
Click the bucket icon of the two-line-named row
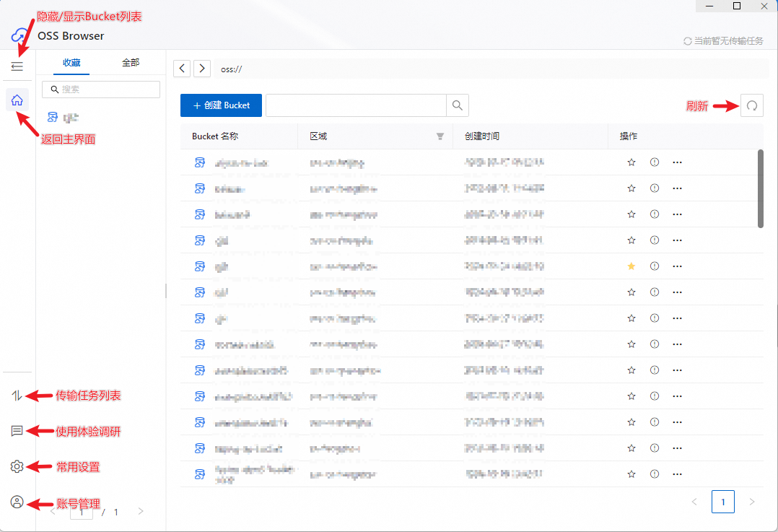coord(199,474)
